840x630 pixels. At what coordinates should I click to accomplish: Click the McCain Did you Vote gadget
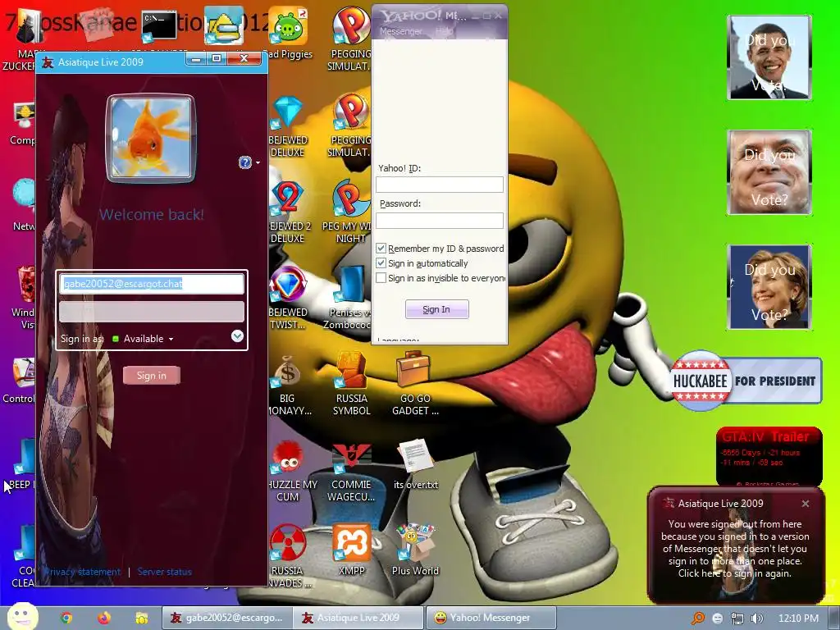pyautogui.click(x=769, y=172)
